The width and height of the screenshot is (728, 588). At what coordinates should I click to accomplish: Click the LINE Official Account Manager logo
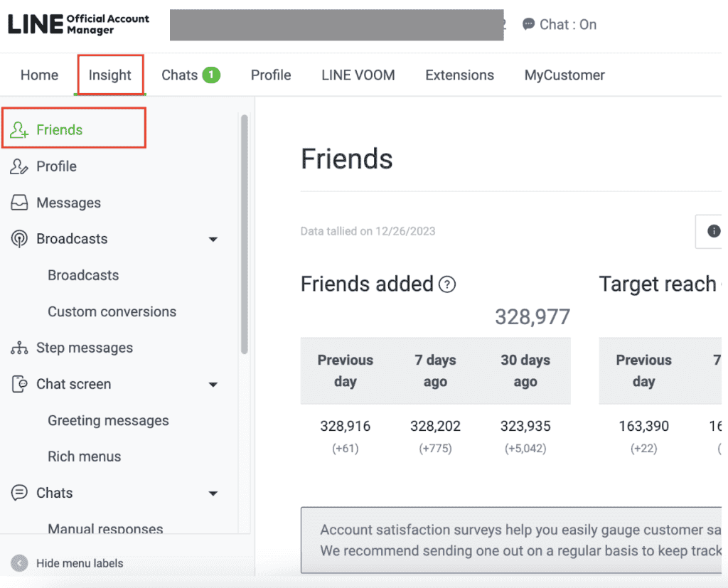click(78, 24)
